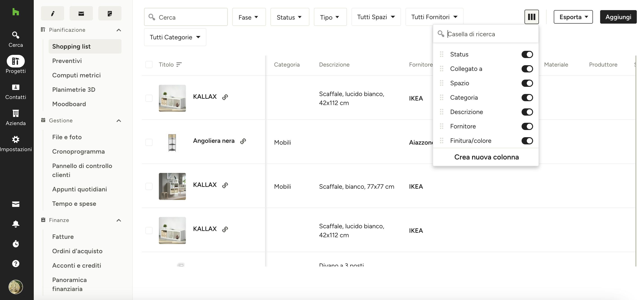
Task: Open Cerca in the left sidebar
Action: 16,39
